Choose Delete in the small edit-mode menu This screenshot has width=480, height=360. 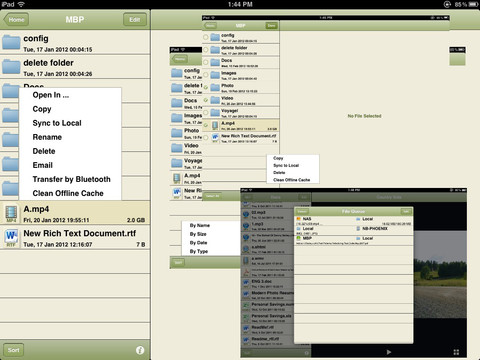pyautogui.click(x=279, y=173)
